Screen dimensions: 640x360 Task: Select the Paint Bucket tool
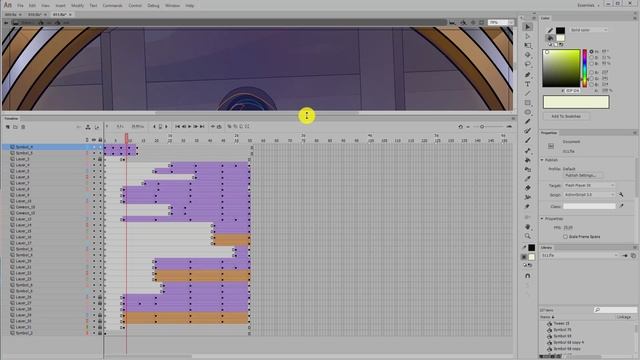[527, 160]
